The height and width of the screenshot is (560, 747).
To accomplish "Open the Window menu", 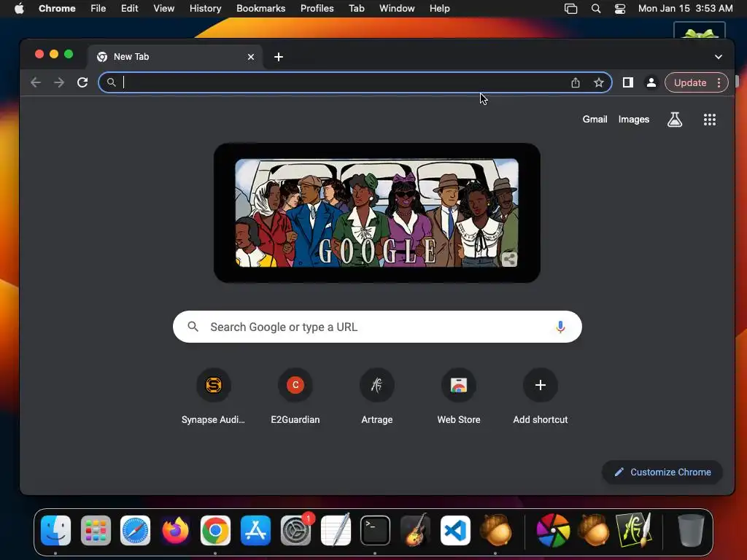I will click(397, 9).
